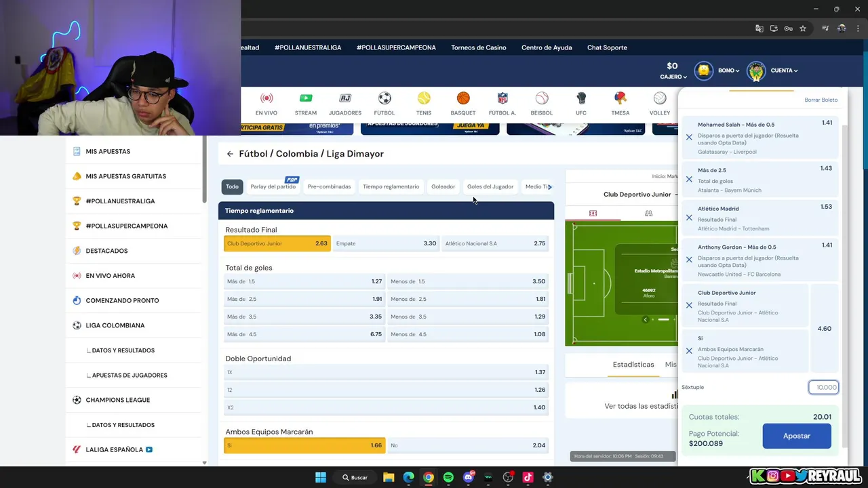Toggle Doble Oportunidad 1X at 1.37
Image resolution: width=868 pixels, height=488 pixels.
tap(386, 372)
